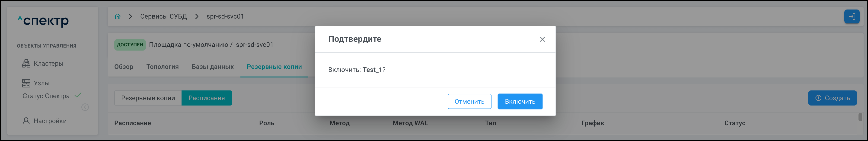Collapse the sidebar with the arrow button
The width and height of the screenshot is (868, 141).
[x=85, y=107]
